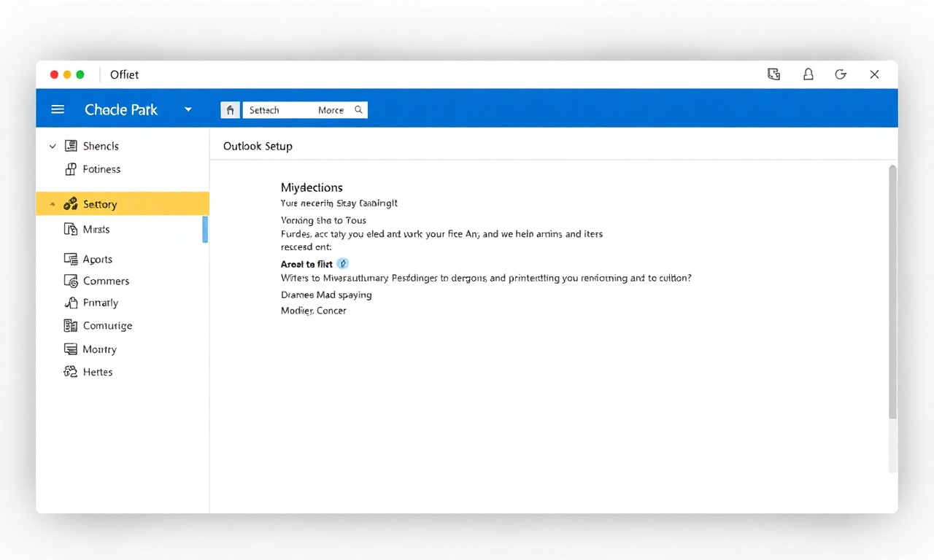The height and width of the screenshot is (560, 934).
Task: Click the X close icon in title bar
Action: pyautogui.click(x=874, y=74)
